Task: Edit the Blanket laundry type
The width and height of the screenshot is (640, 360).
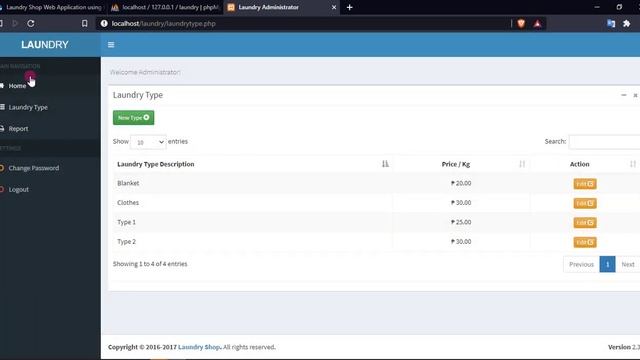Action: tap(585, 184)
